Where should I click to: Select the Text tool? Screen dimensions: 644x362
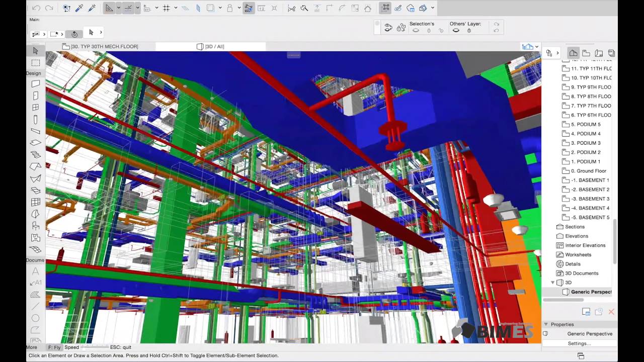click(x=35, y=271)
